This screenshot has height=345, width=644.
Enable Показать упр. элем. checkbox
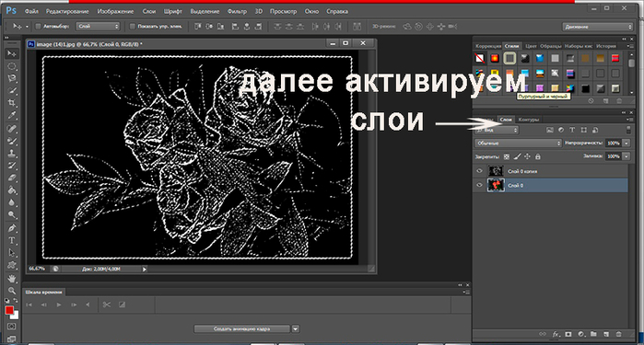tap(133, 27)
